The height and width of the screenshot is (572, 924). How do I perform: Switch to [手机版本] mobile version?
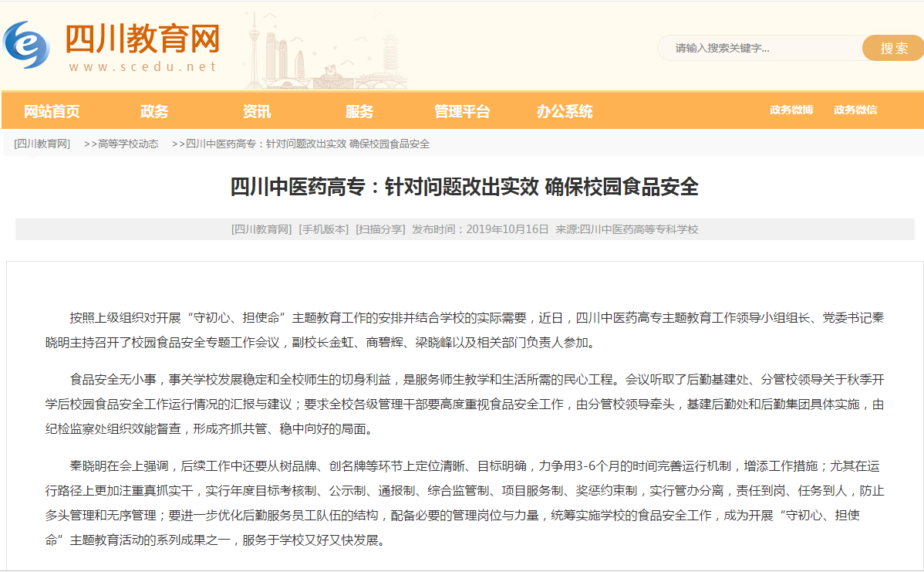point(324,229)
